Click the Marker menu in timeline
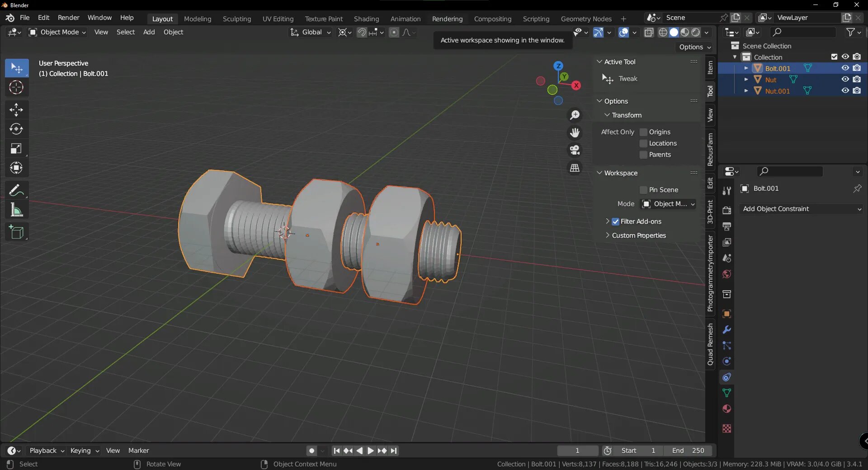The image size is (868, 470). point(138,451)
